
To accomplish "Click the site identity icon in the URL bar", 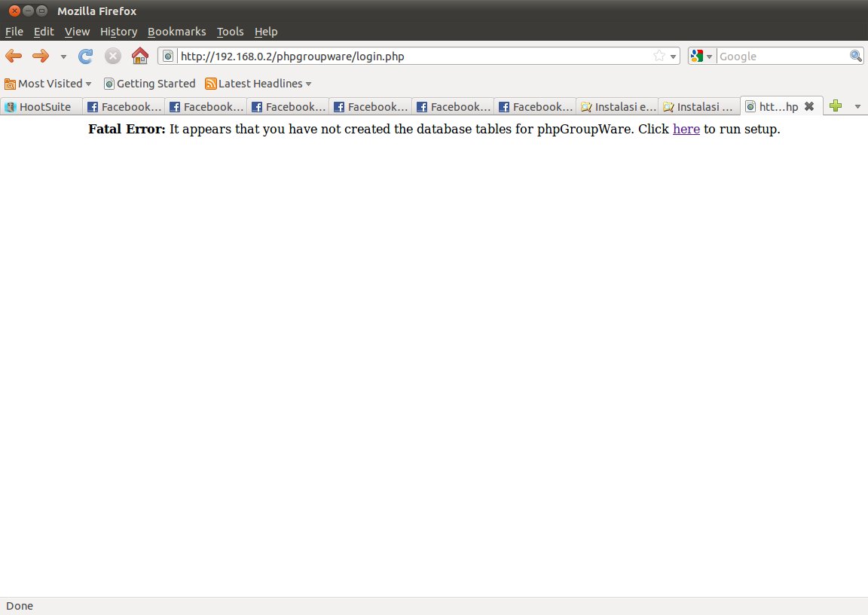I will 168,56.
